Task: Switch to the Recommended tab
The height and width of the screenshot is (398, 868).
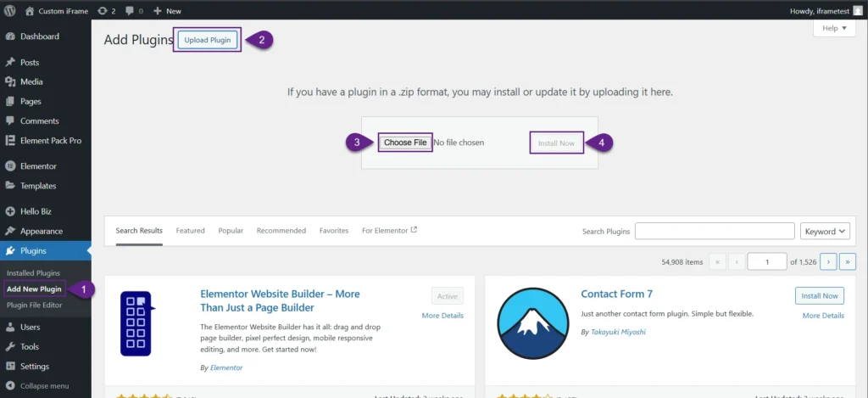Action: coord(281,231)
